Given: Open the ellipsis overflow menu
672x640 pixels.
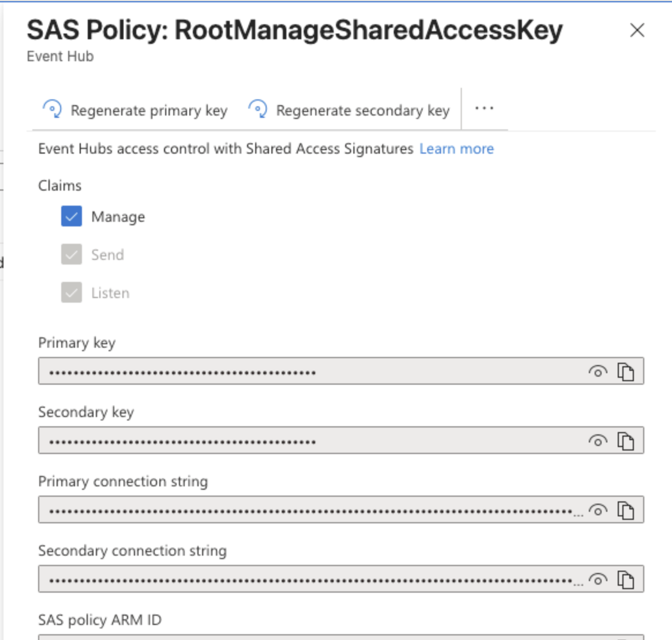Looking at the screenshot, I should click(x=484, y=109).
